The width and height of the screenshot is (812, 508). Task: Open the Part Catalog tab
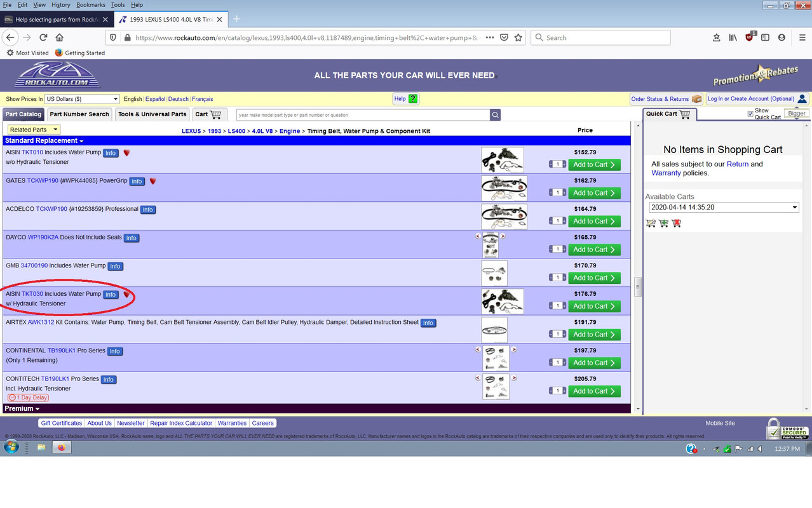coord(24,114)
